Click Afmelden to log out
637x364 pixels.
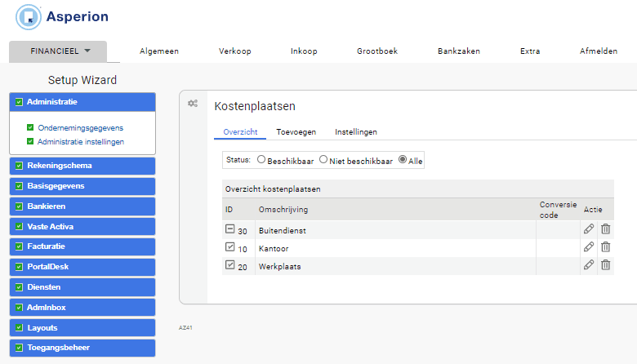[599, 51]
